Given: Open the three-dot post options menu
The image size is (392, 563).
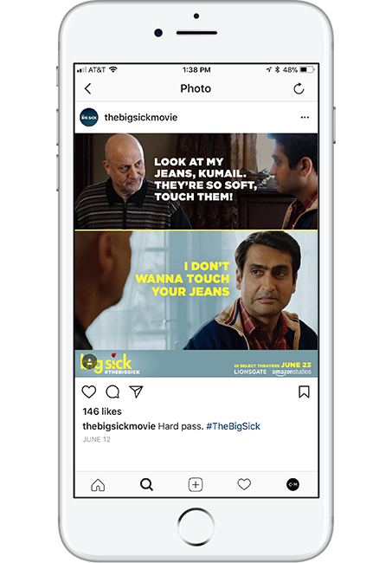Looking at the screenshot, I should (x=305, y=117).
